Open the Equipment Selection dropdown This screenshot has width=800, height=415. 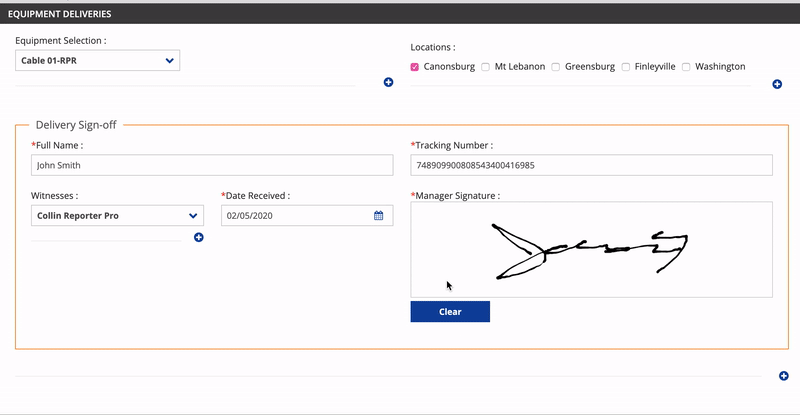tap(97, 60)
